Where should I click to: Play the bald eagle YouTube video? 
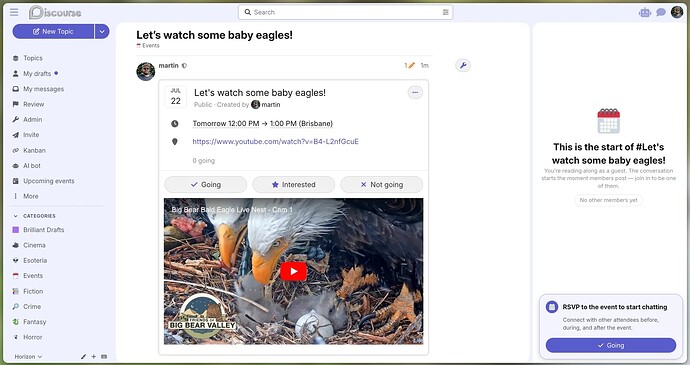[294, 271]
